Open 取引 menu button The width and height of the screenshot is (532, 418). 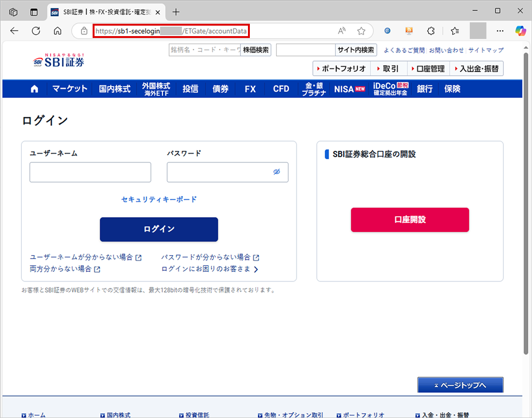[389, 68]
